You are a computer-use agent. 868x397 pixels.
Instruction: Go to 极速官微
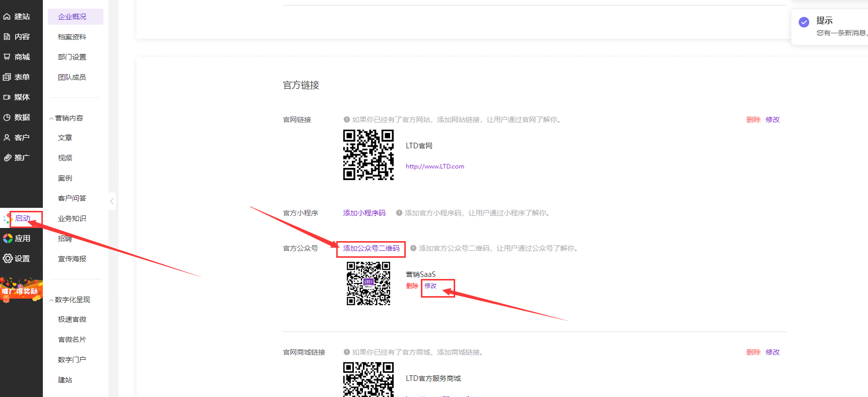tap(72, 319)
